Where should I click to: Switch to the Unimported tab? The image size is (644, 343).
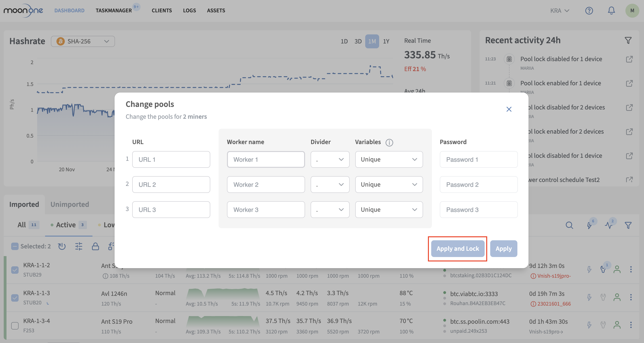click(x=69, y=204)
